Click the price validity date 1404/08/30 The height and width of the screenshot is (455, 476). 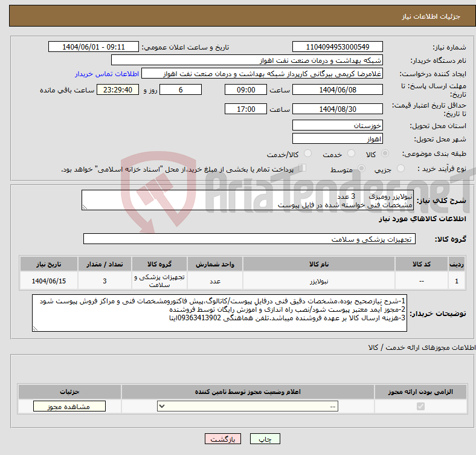point(338,109)
